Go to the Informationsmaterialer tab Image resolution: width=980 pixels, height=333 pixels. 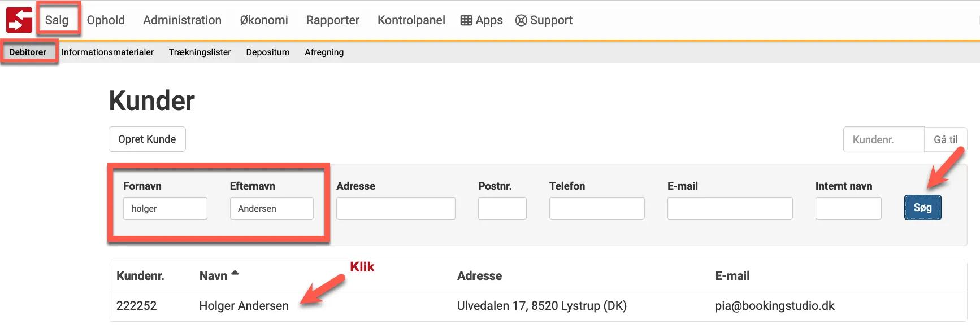tap(107, 52)
